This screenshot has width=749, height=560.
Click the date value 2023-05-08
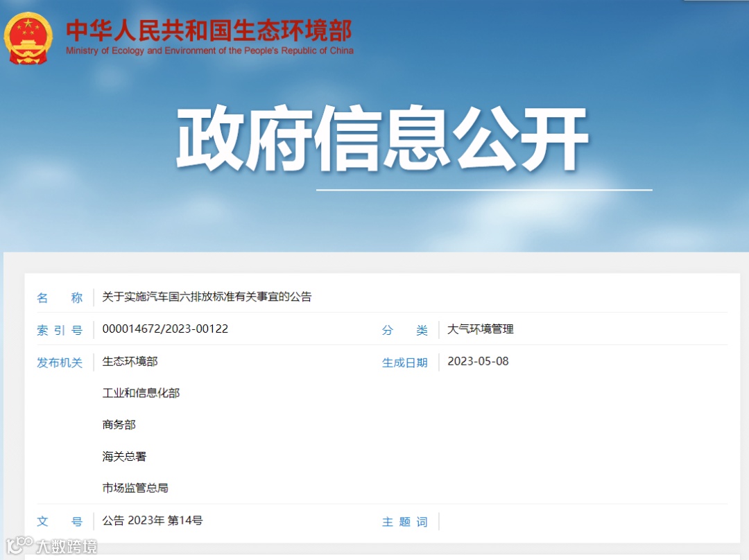(x=478, y=361)
